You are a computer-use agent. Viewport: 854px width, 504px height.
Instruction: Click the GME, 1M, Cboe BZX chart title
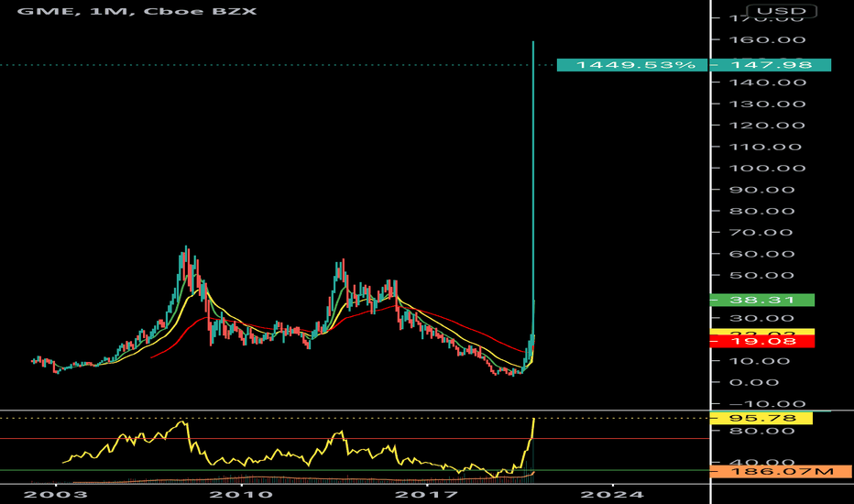[137, 10]
